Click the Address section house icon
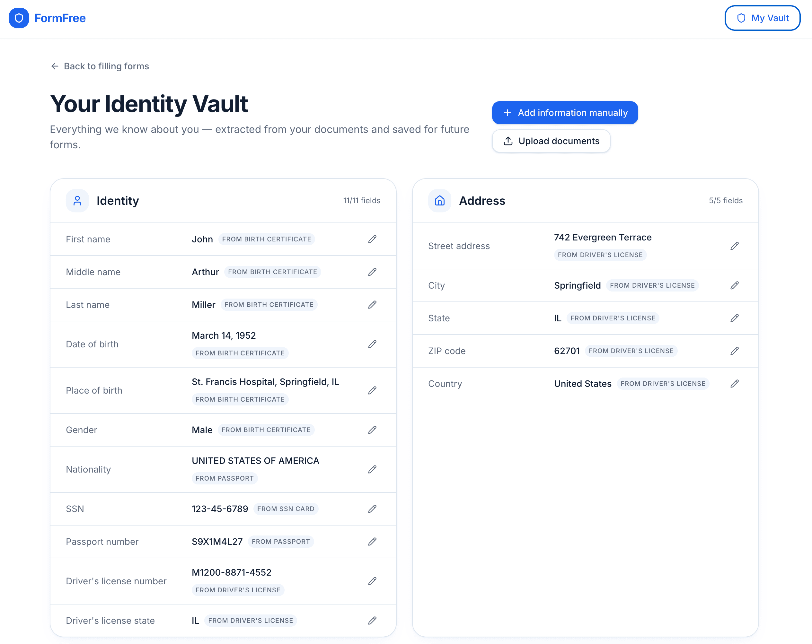Viewport: 812px width, 644px height. point(439,201)
